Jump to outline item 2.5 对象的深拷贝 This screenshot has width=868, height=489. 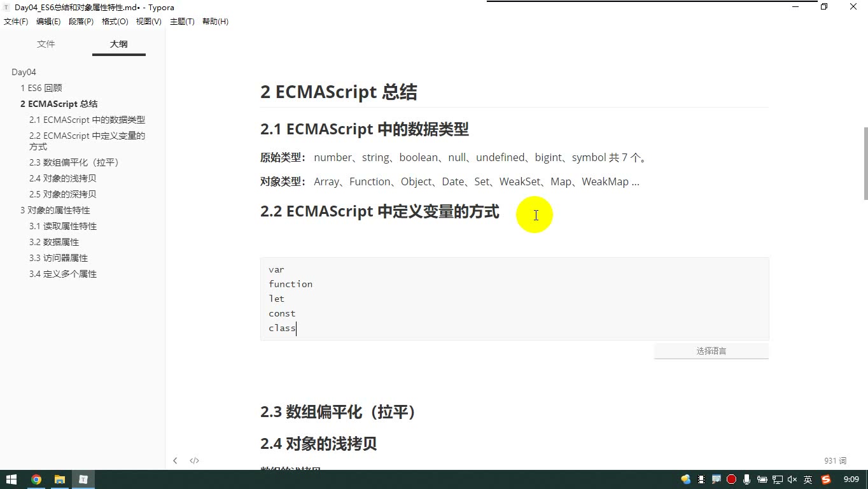pyautogui.click(x=63, y=194)
